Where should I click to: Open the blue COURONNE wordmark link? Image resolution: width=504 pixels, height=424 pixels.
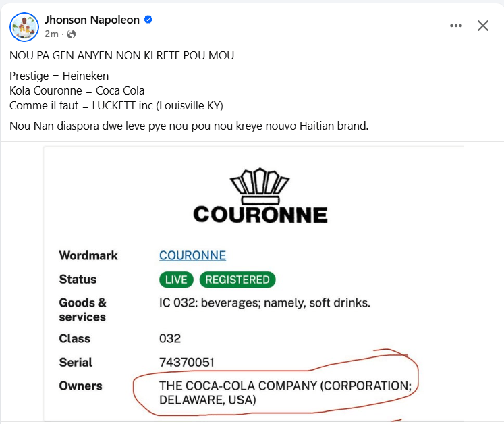192,255
